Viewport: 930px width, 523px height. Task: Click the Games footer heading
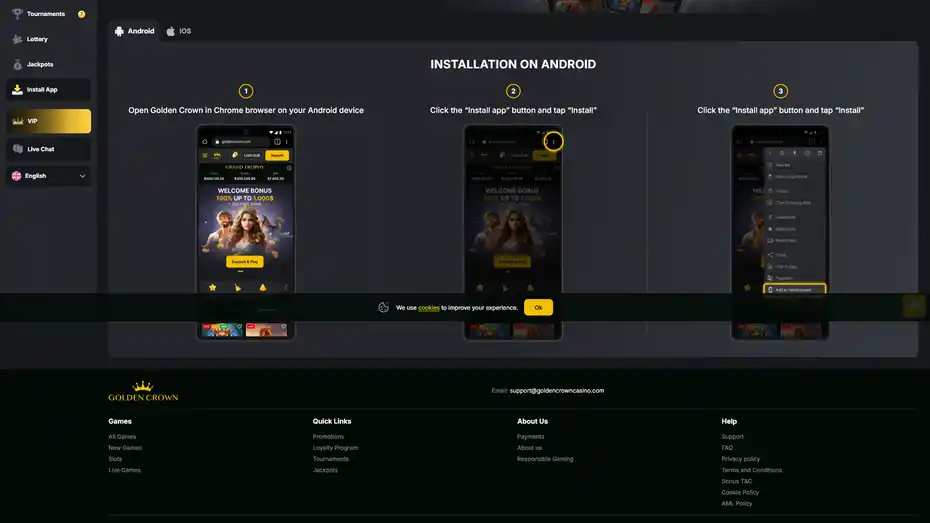coord(120,422)
